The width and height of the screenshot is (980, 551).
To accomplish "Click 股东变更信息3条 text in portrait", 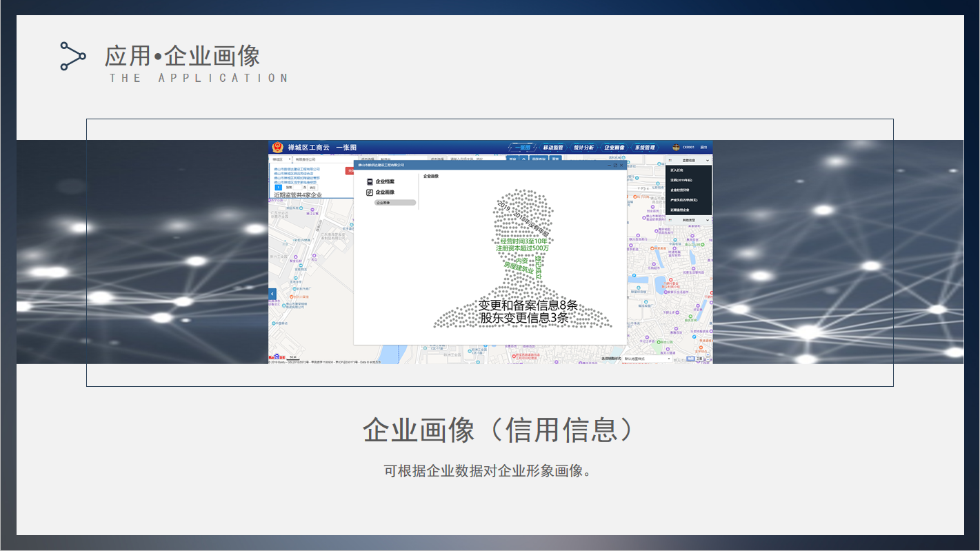I will click(x=524, y=317).
